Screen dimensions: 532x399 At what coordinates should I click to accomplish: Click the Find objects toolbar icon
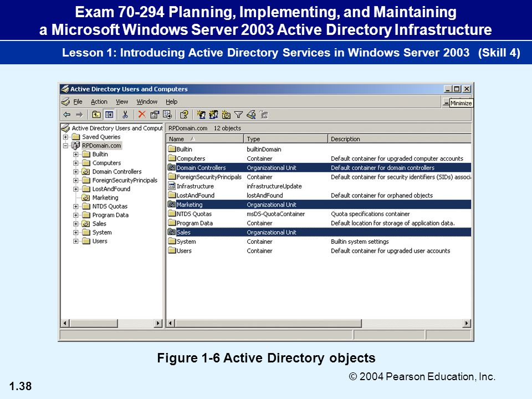click(251, 115)
